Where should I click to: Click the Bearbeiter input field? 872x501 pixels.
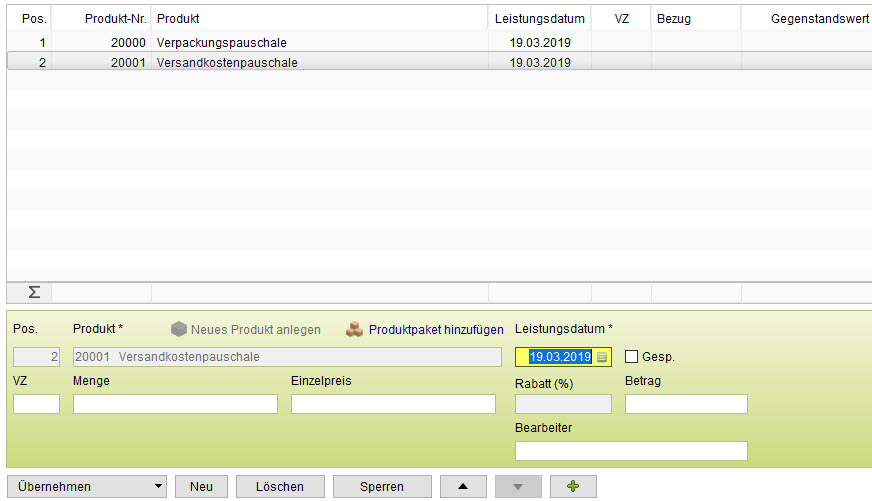pos(631,451)
